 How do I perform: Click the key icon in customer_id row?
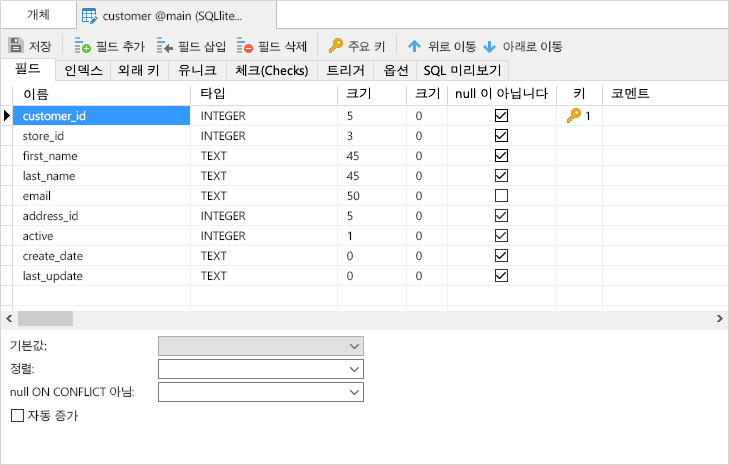coord(573,116)
